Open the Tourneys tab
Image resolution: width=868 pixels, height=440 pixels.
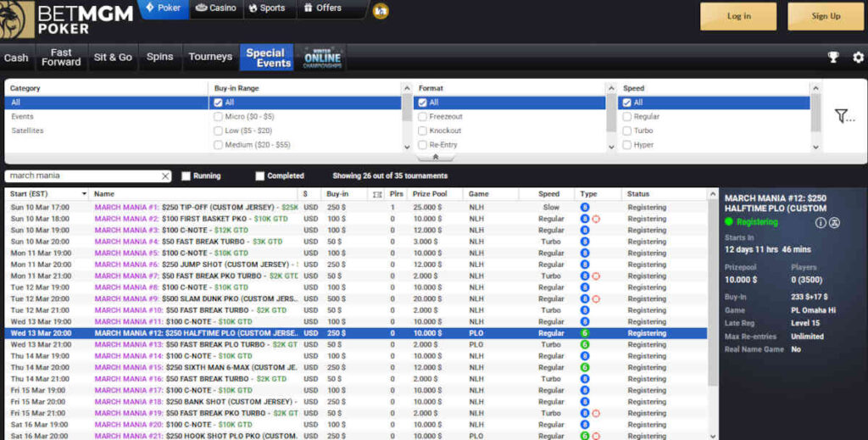click(x=210, y=58)
